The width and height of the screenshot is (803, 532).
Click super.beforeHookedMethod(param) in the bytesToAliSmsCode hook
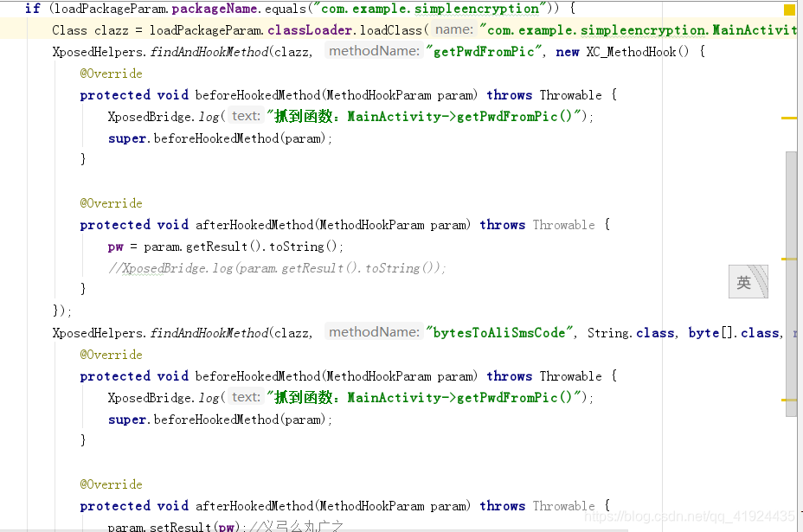pos(220,420)
